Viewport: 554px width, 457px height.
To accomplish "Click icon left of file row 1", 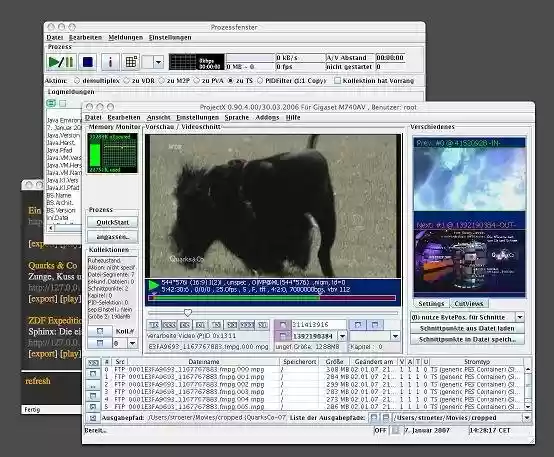I will point(93,374).
